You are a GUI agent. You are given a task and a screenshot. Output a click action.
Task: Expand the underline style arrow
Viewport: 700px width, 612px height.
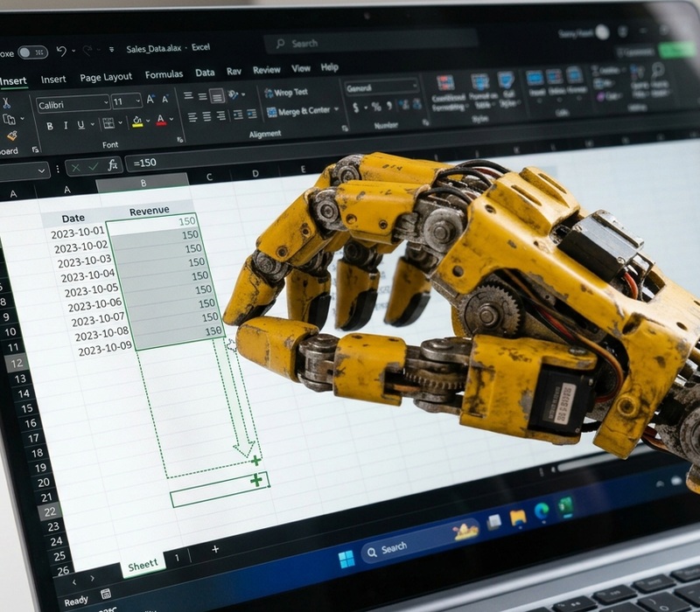coord(93,124)
